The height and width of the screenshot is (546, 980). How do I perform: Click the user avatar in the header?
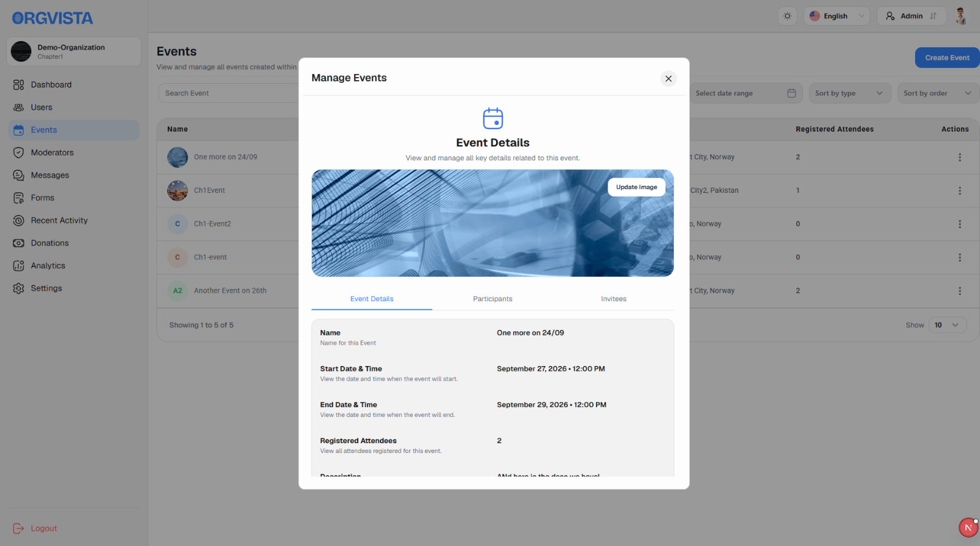pyautogui.click(x=961, y=16)
